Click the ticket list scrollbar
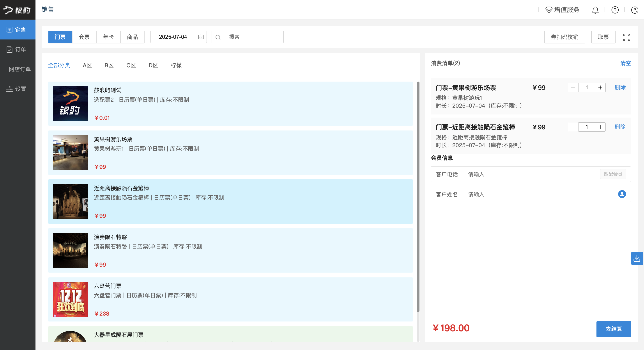644x350 pixels. pyautogui.click(x=418, y=197)
